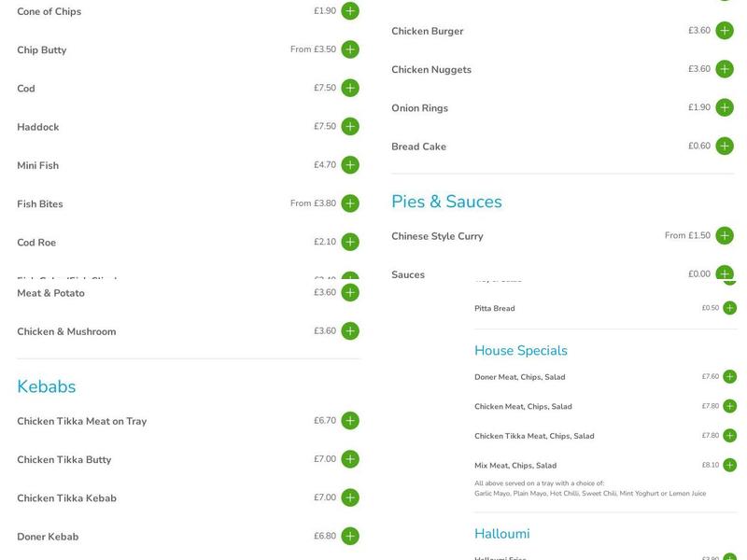Add Haddock to the basket

coord(350,127)
